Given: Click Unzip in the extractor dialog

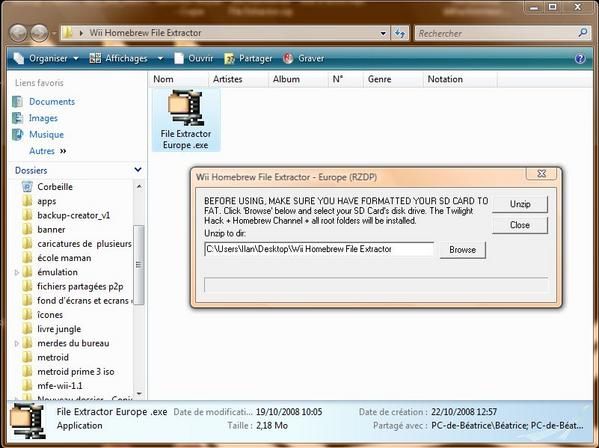Looking at the screenshot, I should click(x=520, y=204).
